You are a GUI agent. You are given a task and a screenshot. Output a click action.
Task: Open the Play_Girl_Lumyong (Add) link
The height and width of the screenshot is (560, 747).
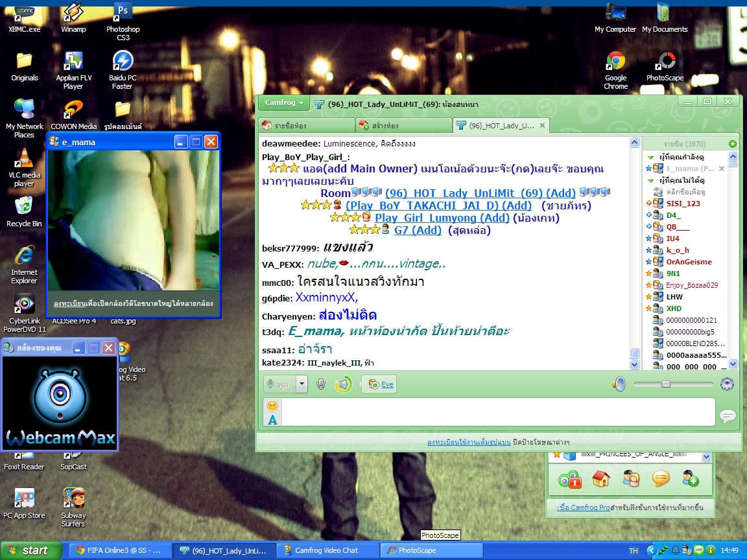click(x=442, y=218)
